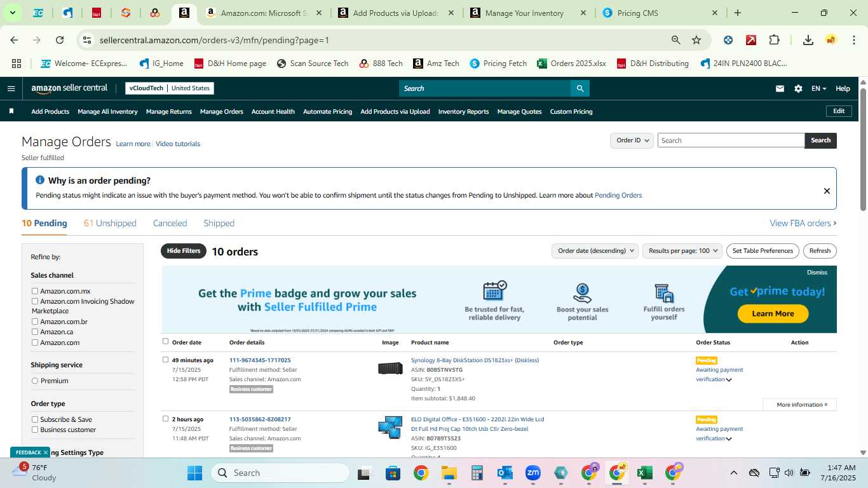Check the Business customer order type

(x=35, y=430)
